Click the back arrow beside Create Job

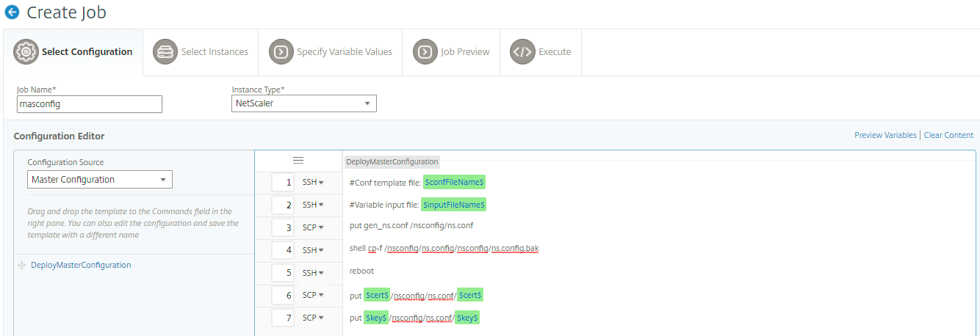pos(12,12)
